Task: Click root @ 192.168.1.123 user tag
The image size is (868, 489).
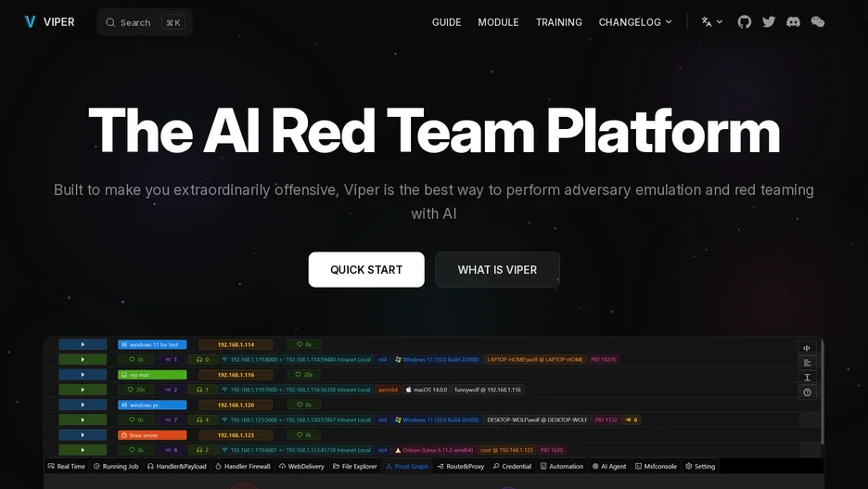Action: coord(506,450)
